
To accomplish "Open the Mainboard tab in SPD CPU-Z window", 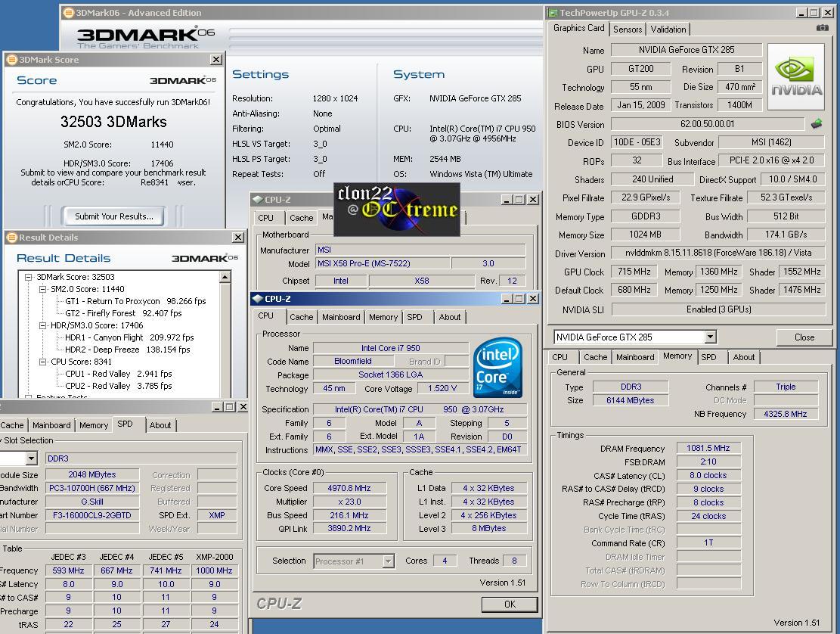I will click(x=51, y=425).
